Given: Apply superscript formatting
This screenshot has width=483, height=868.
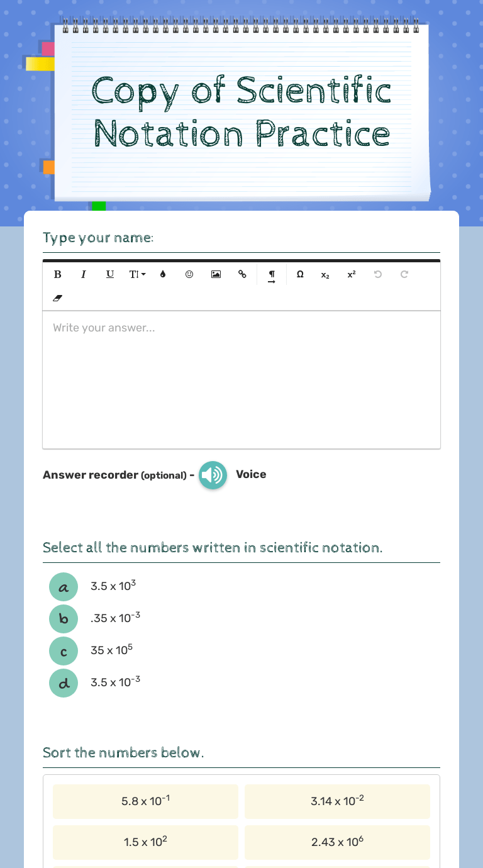Looking at the screenshot, I should pyautogui.click(x=352, y=274).
